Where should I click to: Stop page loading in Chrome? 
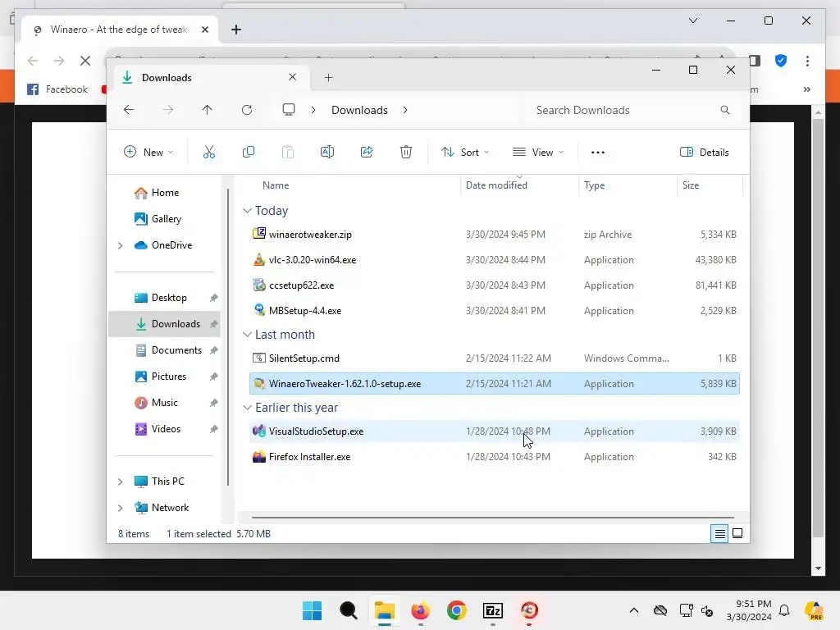tap(85, 61)
